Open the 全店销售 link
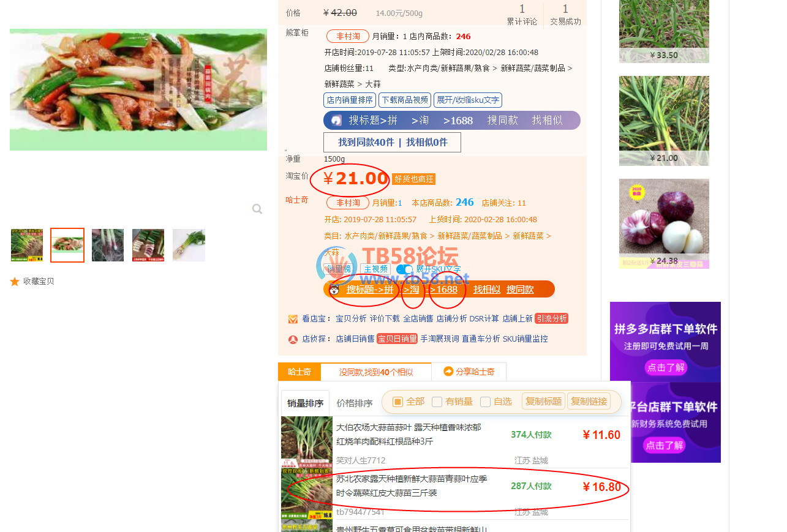 [x=418, y=319]
